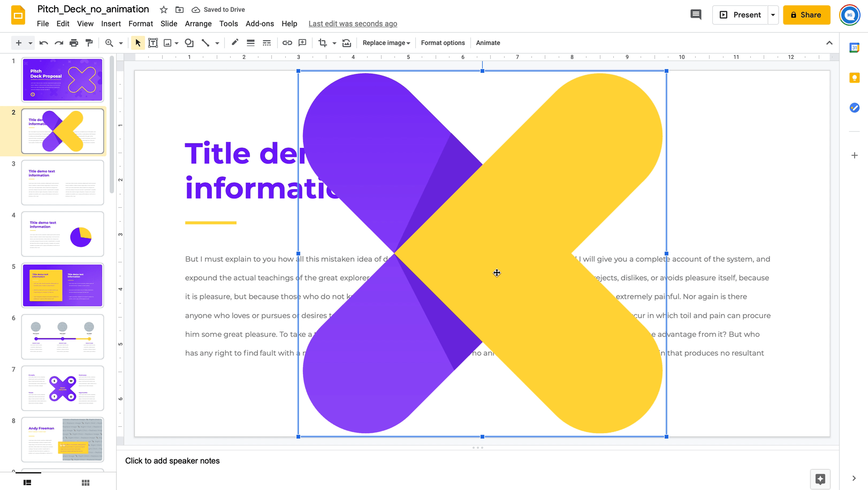The image size is (868, 490).
Task: Activate the crop image tool
Action: tap(323, 43)
